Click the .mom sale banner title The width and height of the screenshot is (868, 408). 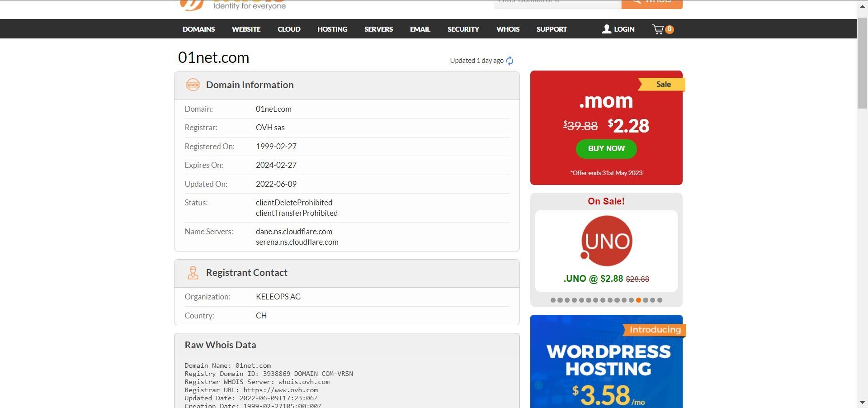click(x=606, y=101)
